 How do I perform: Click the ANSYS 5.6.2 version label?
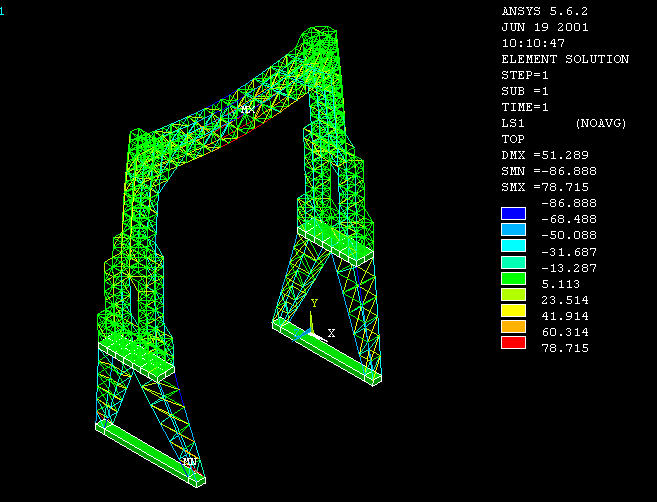[546, 11]
